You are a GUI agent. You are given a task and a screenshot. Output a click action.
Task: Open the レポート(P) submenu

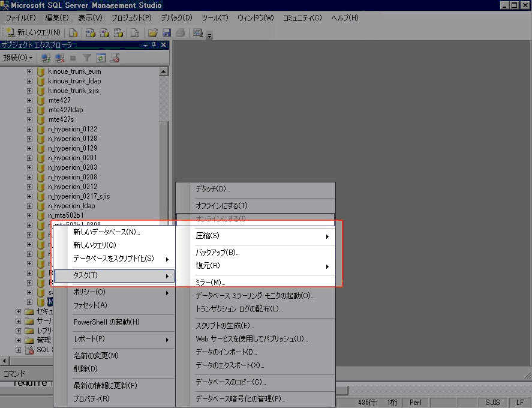coord(114,339)
